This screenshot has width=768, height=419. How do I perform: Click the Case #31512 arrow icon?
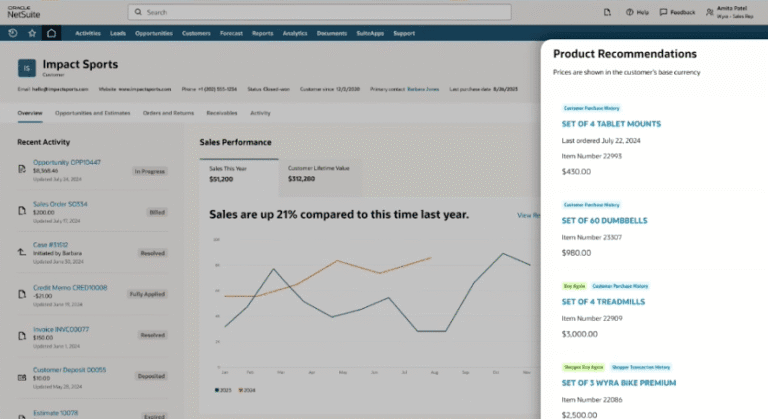(22, 252)
